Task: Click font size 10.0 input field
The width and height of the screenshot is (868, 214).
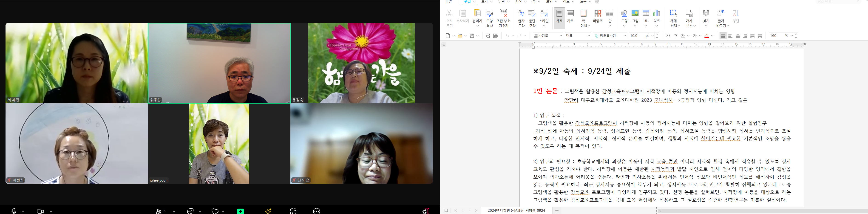Action: click(635, 35)
